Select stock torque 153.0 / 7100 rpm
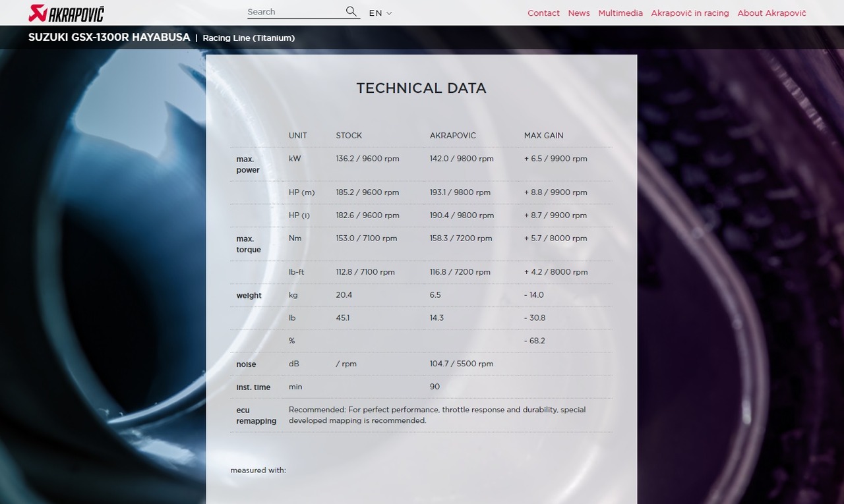Image resolution: width=844 pixels, height=504 pixels. [x=367, y=238]
